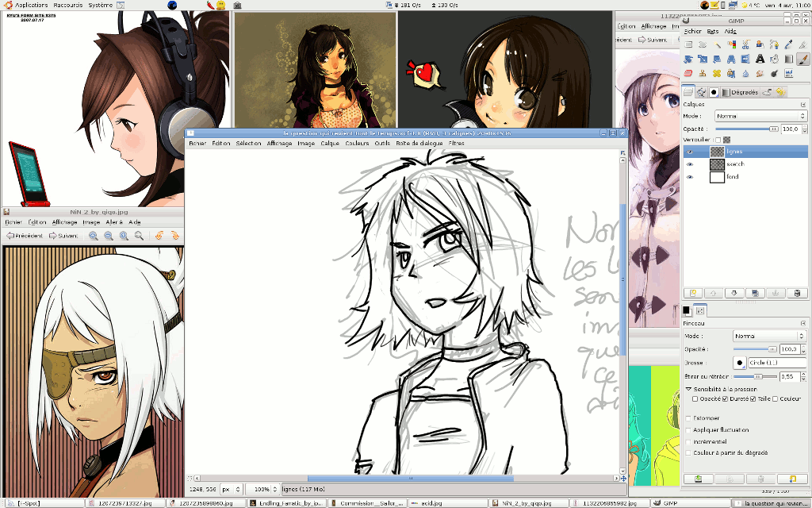
Task: Click the Étirer ou rétrécir value stepper
Action: [x=804, y=376]
